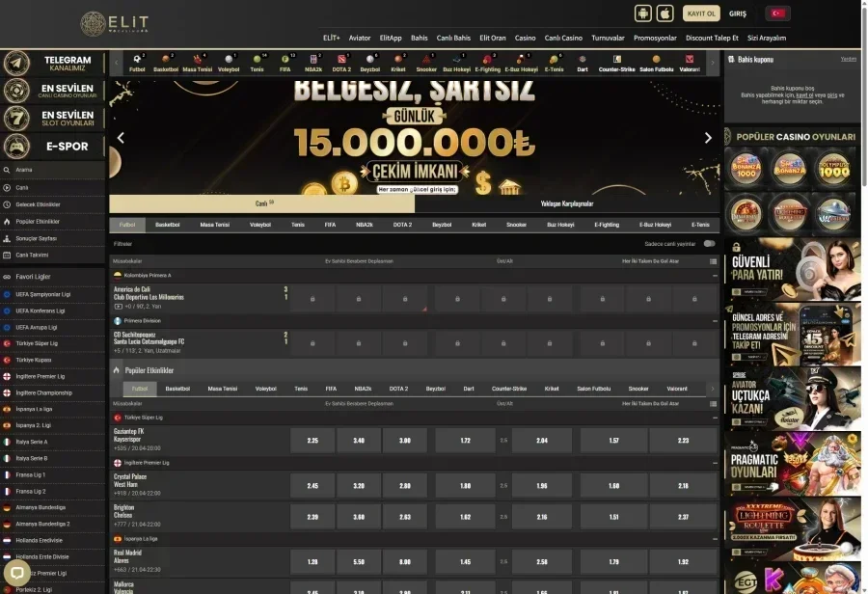
Task: Select Dart icon in sports bar
Action: coord(583,63)
